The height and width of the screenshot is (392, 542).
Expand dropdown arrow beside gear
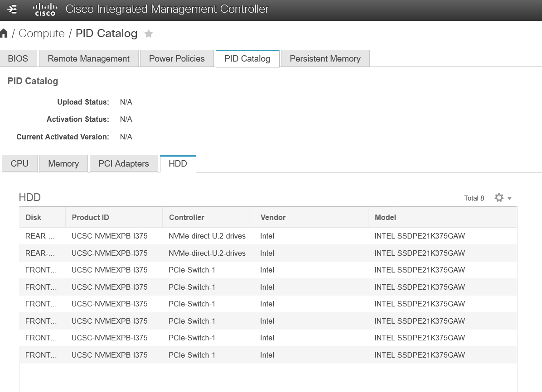[509, 198]
